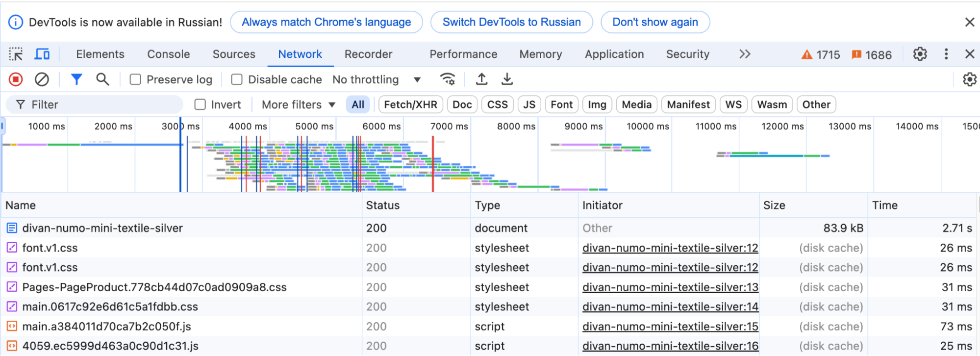This screenshot has height=356, width=980.
Task: Click Don't show again button
Action: (x=655, y=22)
